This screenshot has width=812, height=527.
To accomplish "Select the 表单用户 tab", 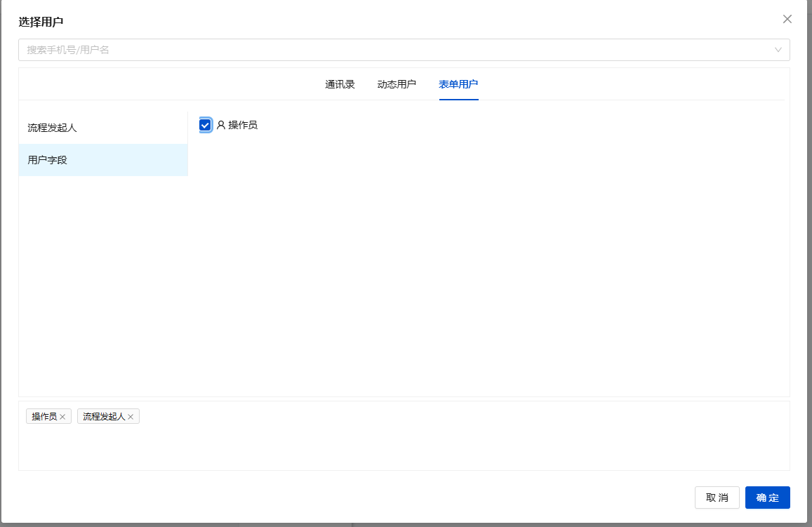I will [x=458, y=84].
